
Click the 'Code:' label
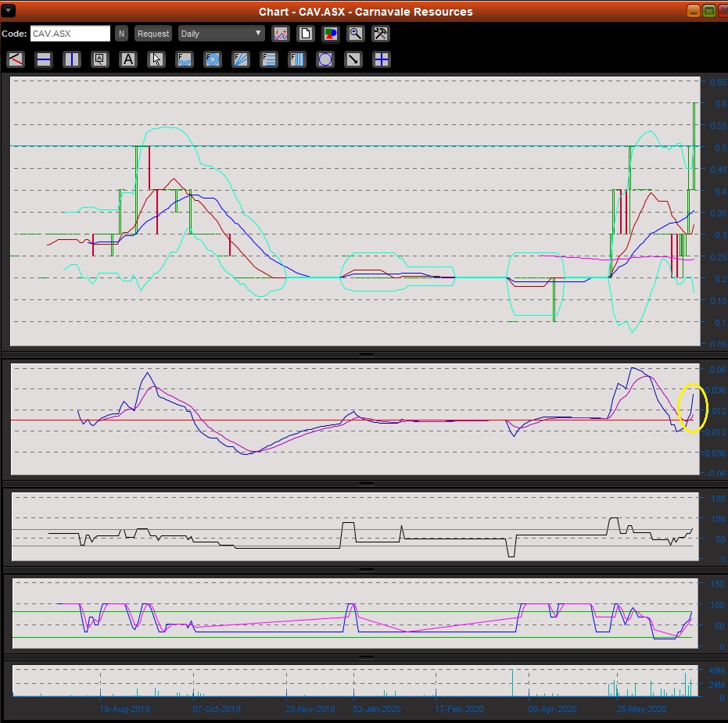pos(14,34)
